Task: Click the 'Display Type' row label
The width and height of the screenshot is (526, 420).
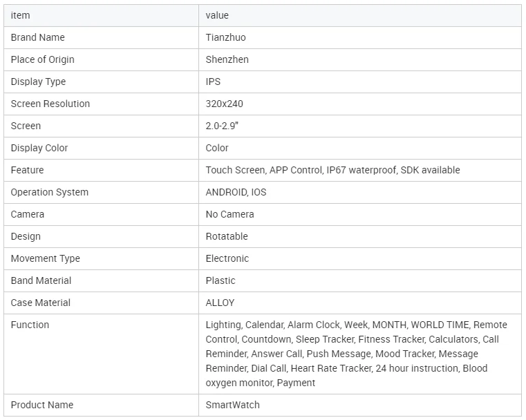Action: point(38,82)
